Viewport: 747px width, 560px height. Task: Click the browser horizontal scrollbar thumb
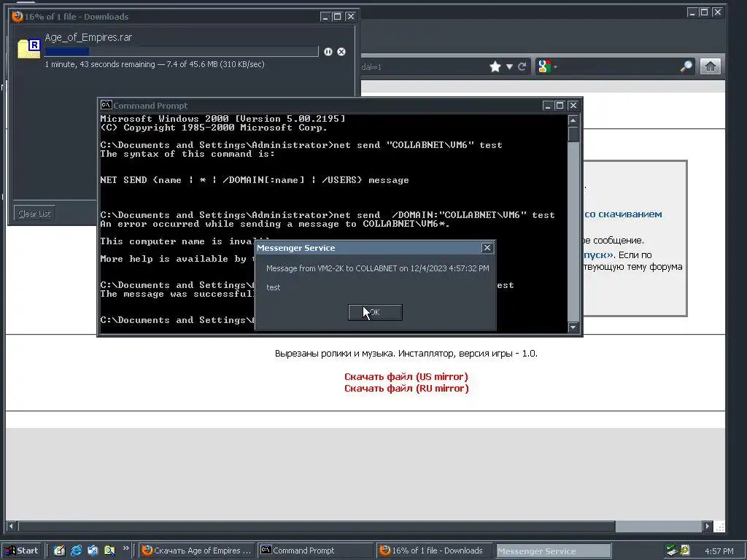317,526
